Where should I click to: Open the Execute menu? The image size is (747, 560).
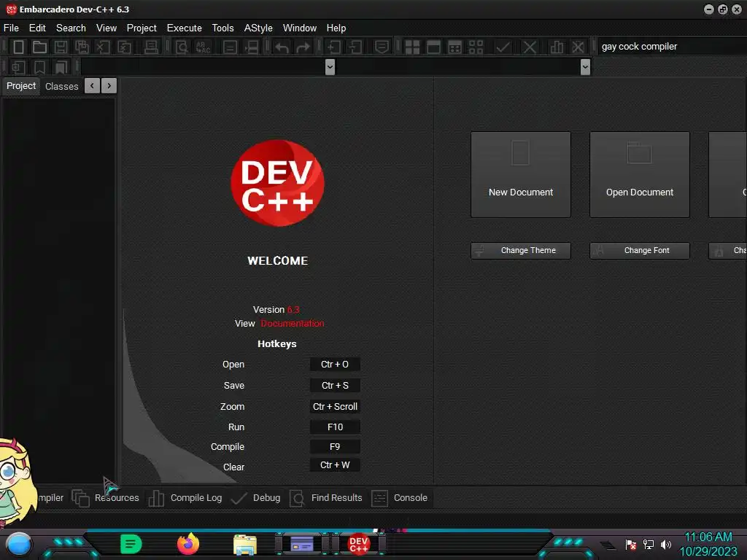tap(185, 28)
